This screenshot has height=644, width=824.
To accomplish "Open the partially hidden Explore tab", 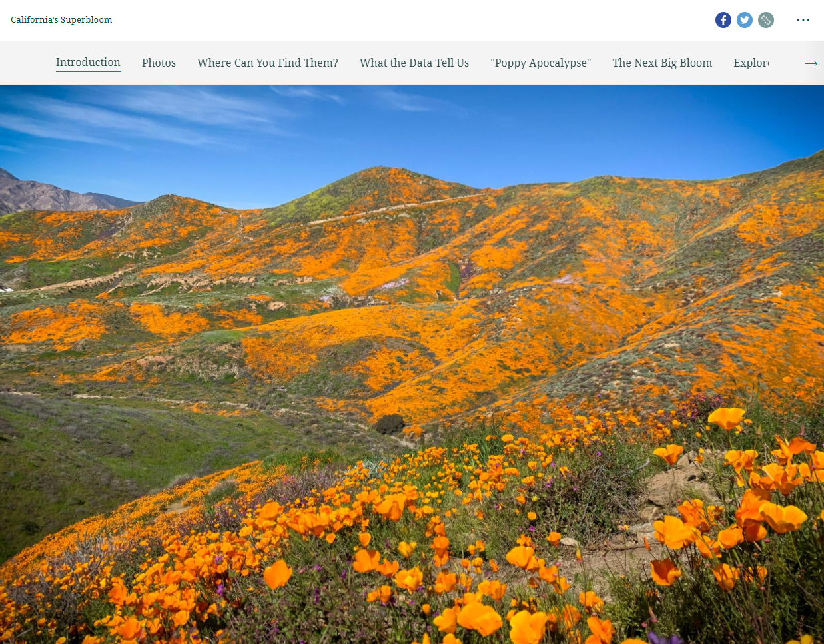I will point(751,63).
